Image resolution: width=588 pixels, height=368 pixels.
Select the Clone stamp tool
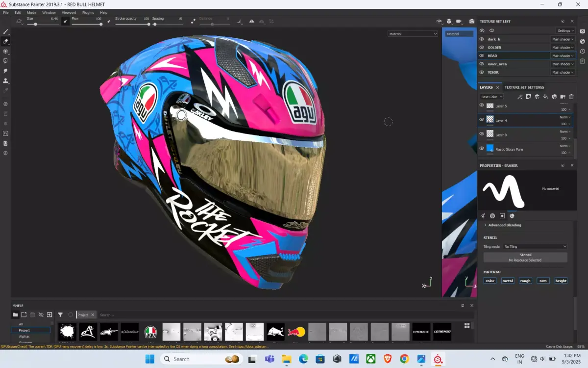5,80
